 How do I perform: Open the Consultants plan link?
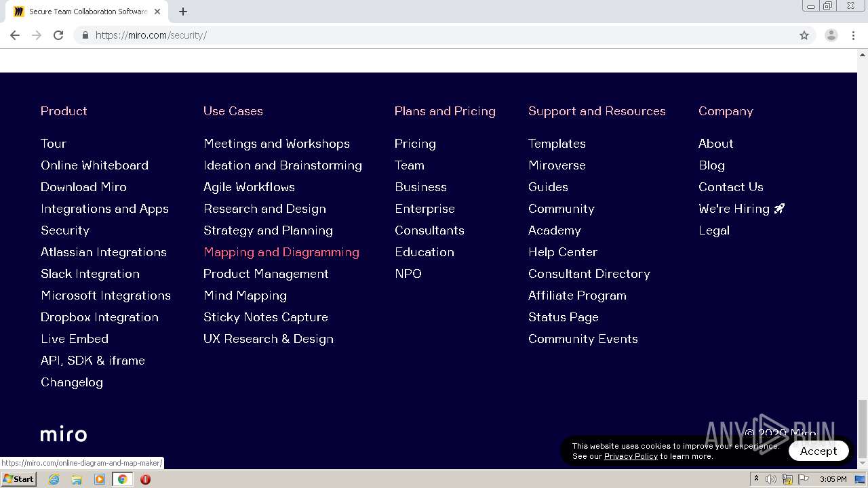pyautogui.click(x=429, y=230)
